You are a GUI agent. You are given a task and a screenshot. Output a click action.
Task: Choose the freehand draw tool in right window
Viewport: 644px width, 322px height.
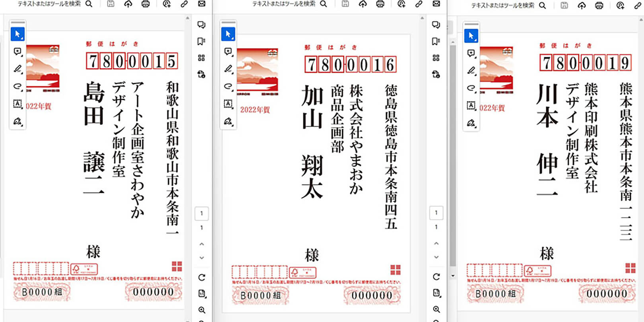(471, 88)
